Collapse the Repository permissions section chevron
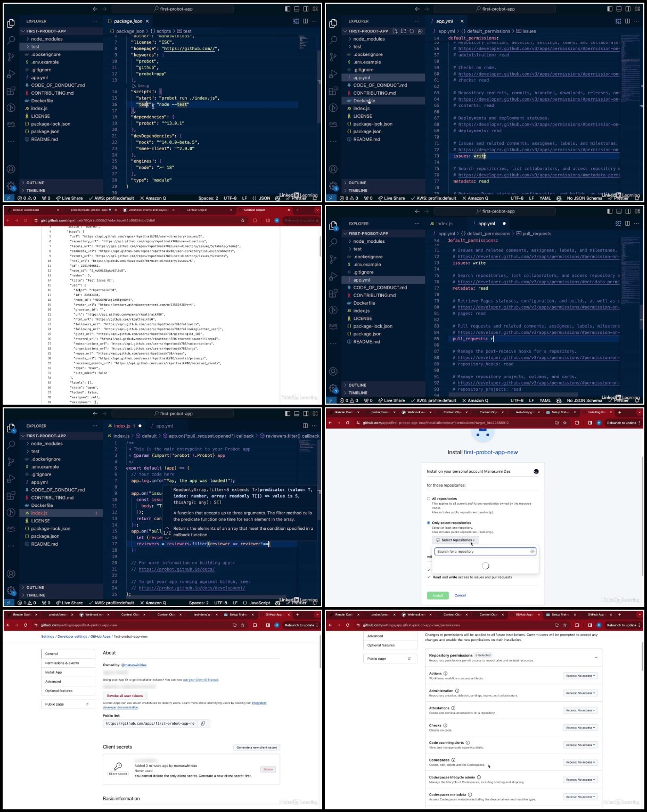Image resolution: width=647 pixels, height=812 pixels. (596, 658)
